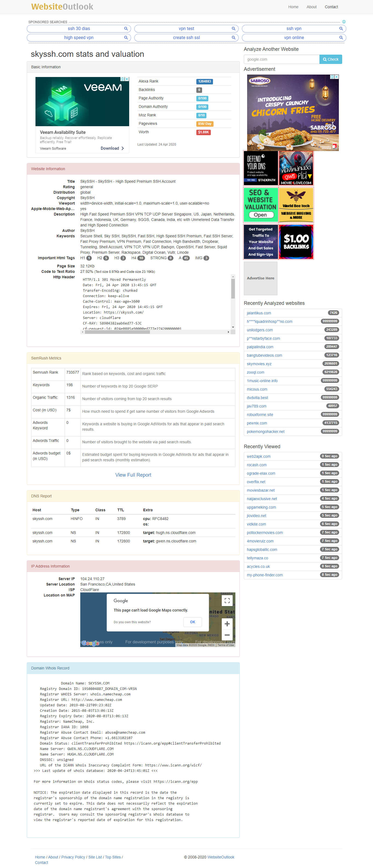Open the Defend Your DNS StackPath ad
This screenshot has height=868, width=373.
point(261,168)
